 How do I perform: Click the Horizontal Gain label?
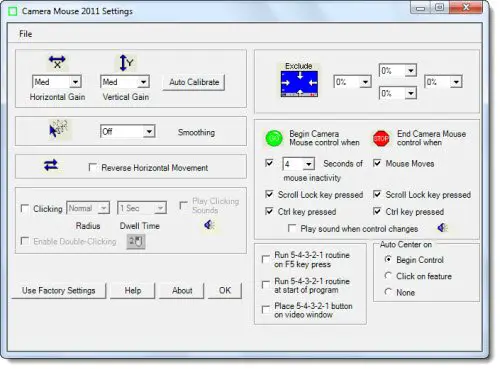57,97
